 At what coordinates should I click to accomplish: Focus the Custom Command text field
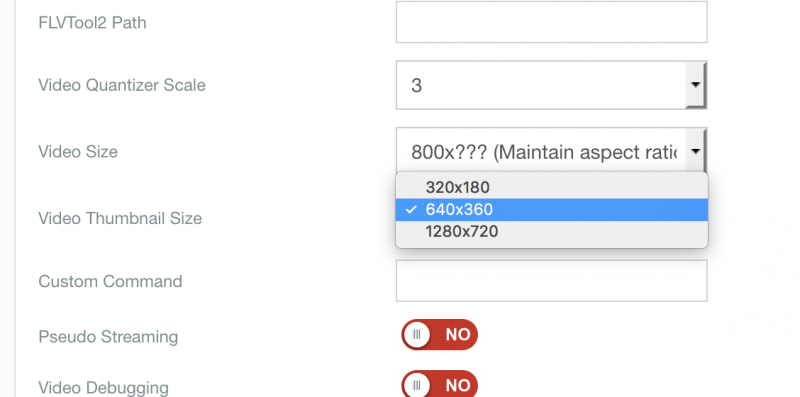(552, 281)
